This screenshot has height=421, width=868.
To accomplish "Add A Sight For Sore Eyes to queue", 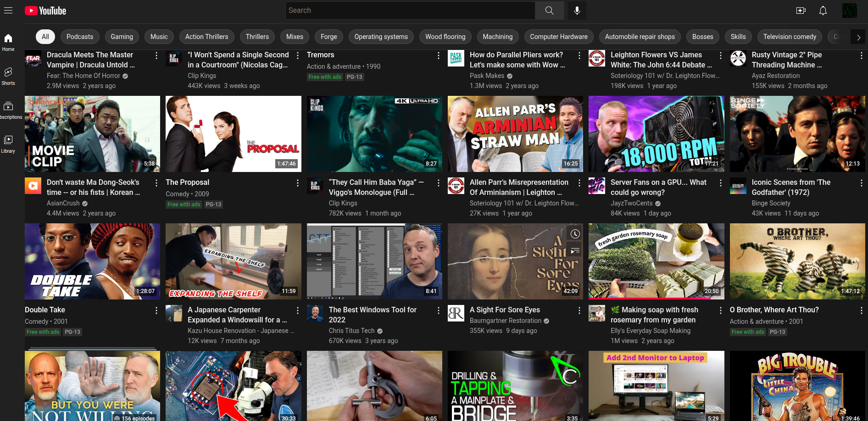I will (575, 250).
